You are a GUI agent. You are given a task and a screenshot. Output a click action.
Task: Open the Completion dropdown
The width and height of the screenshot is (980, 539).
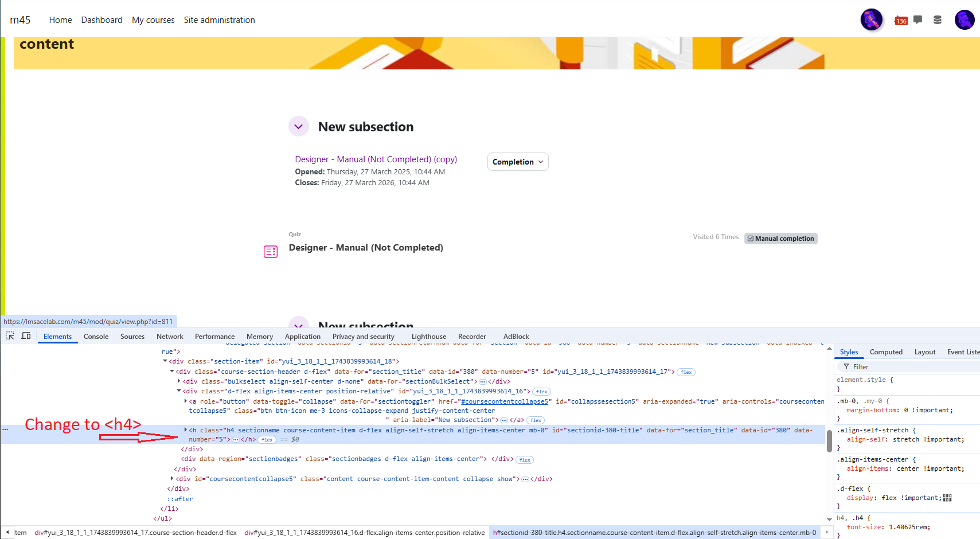[x=518, y=162]
